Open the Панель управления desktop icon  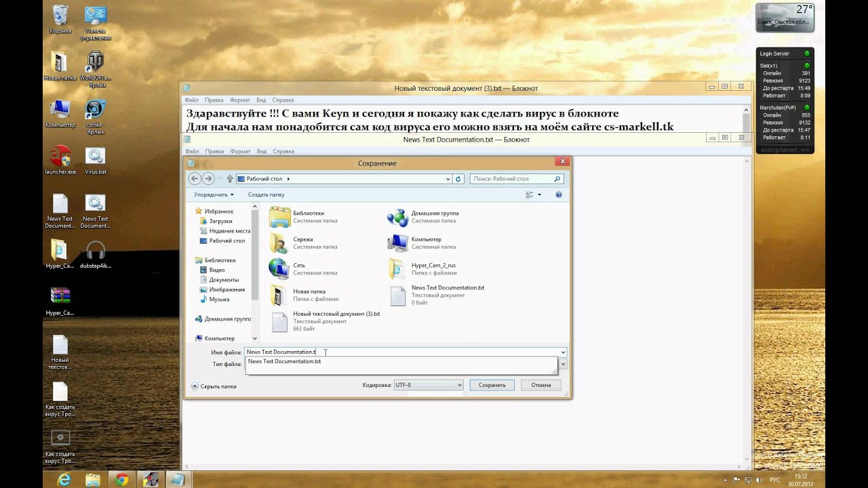point(96,22)
